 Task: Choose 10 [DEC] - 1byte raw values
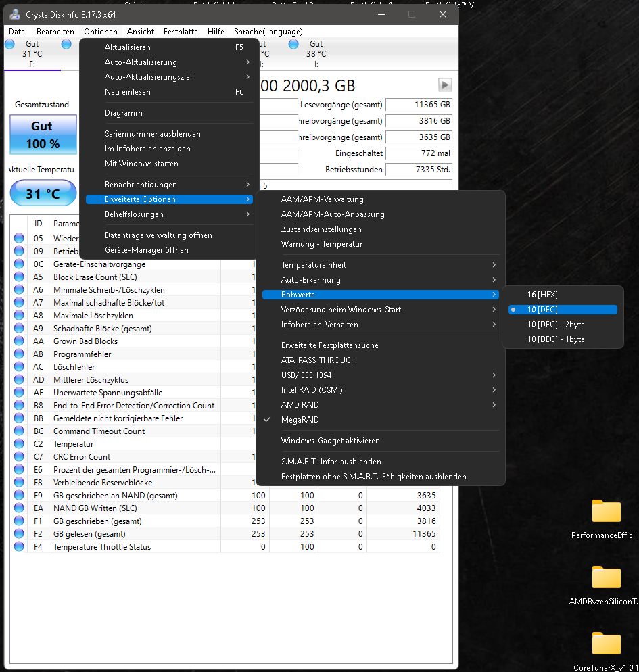click(563, 339)
